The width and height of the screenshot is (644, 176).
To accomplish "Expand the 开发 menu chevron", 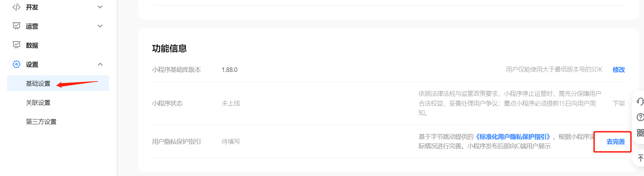I will 100,7.
